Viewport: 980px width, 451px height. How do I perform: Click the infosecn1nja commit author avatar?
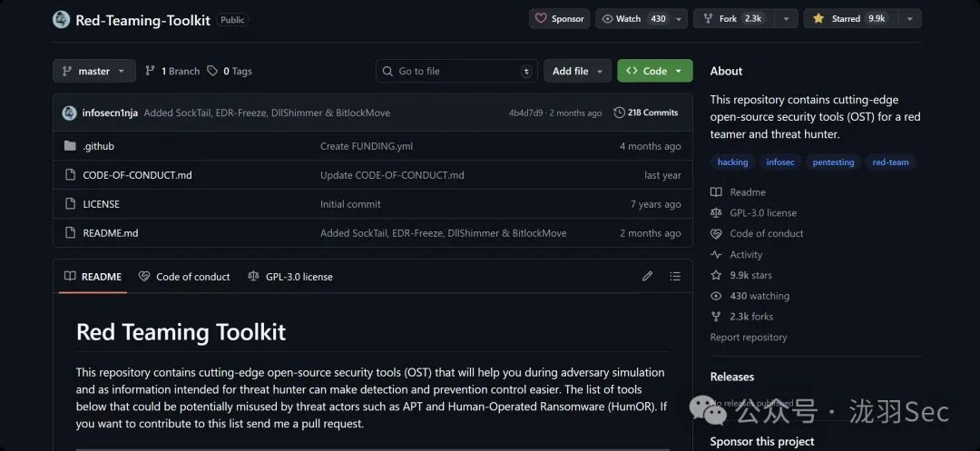69,113
